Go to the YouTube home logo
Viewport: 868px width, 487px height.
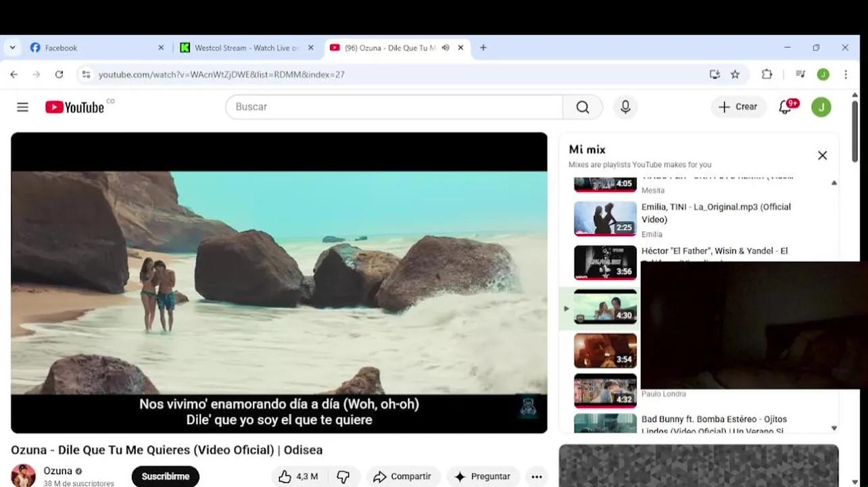coord(75,107)
